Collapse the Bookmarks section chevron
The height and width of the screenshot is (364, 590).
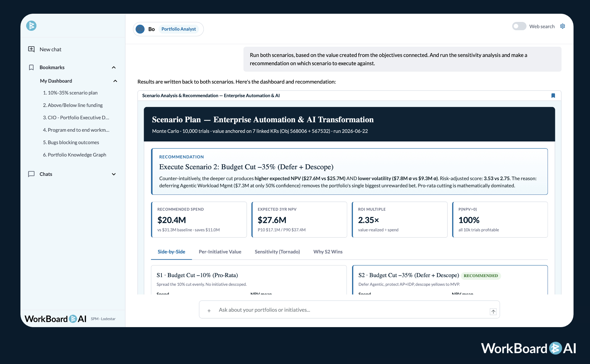point(114,67)
